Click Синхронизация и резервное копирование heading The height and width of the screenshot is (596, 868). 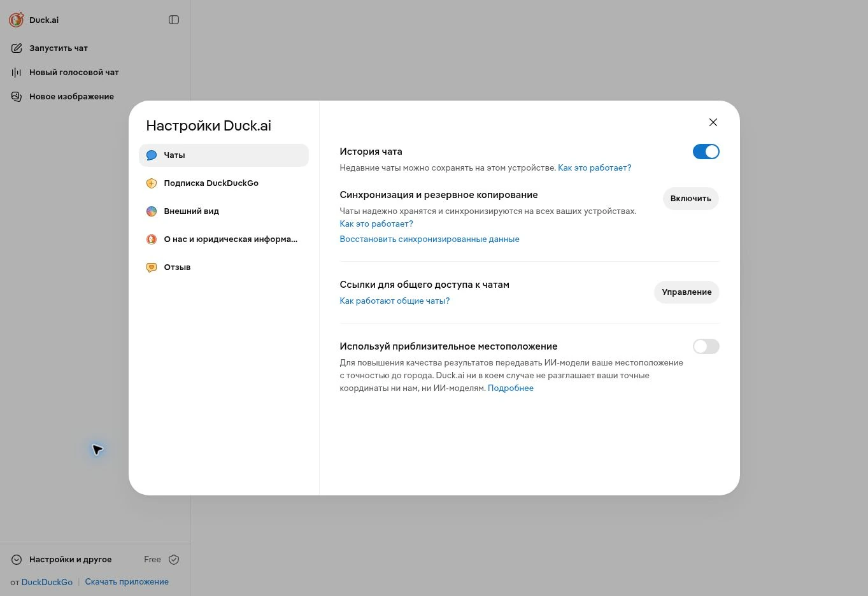(439, 195)
